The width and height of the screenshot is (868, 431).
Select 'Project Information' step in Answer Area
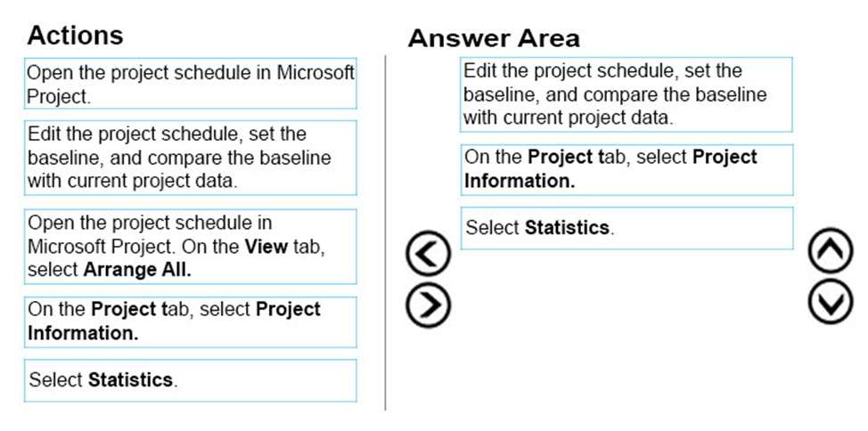click(626, 170)
